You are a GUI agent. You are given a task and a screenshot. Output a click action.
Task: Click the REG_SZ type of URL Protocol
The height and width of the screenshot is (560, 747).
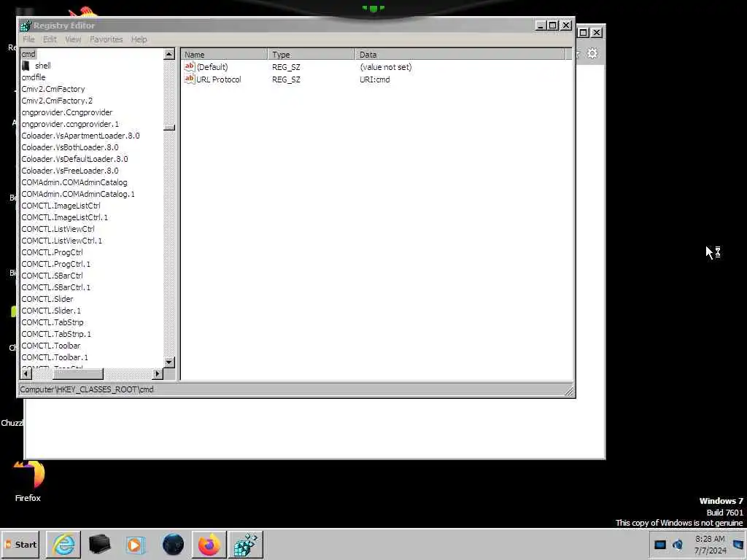[286, 79]
